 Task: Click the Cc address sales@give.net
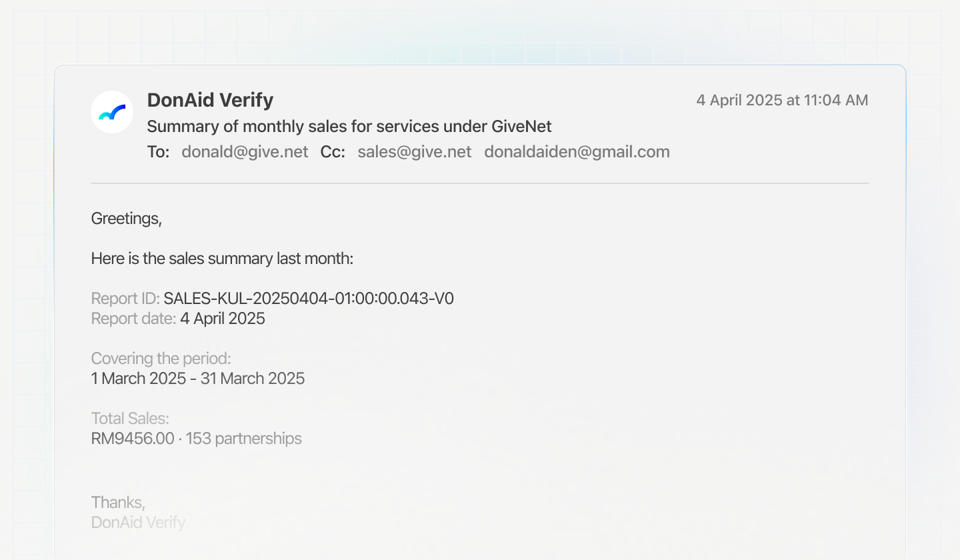click(x=414, y=152)
